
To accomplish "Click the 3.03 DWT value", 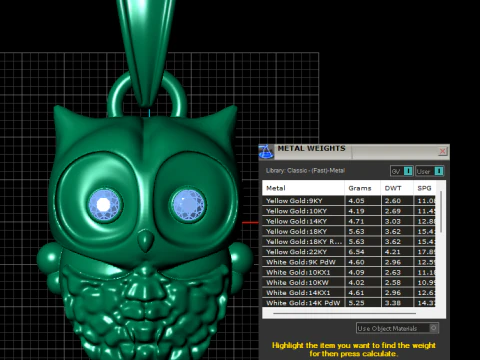I will (393, 221).
